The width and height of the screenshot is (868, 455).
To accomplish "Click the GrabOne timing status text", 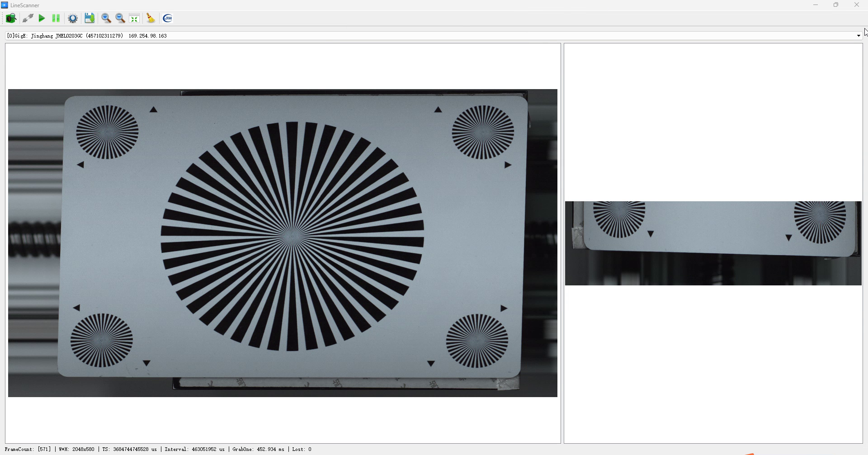I will (x=258, y=449).
